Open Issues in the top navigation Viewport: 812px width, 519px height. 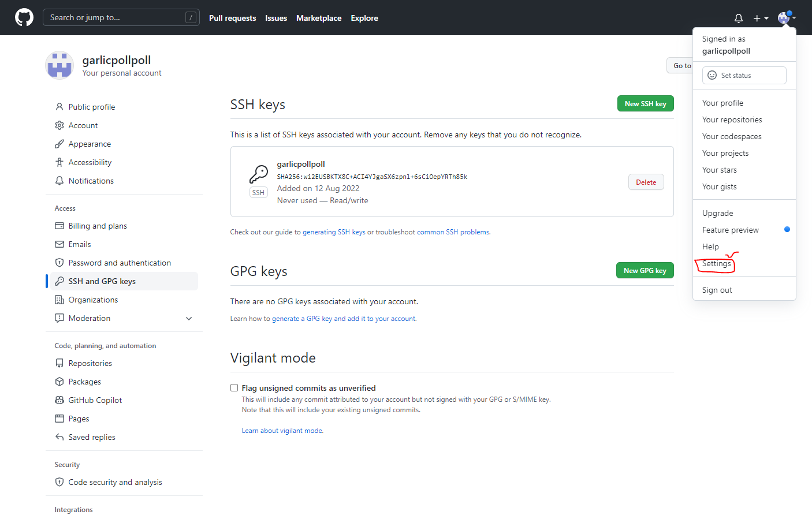click(276, 18)
